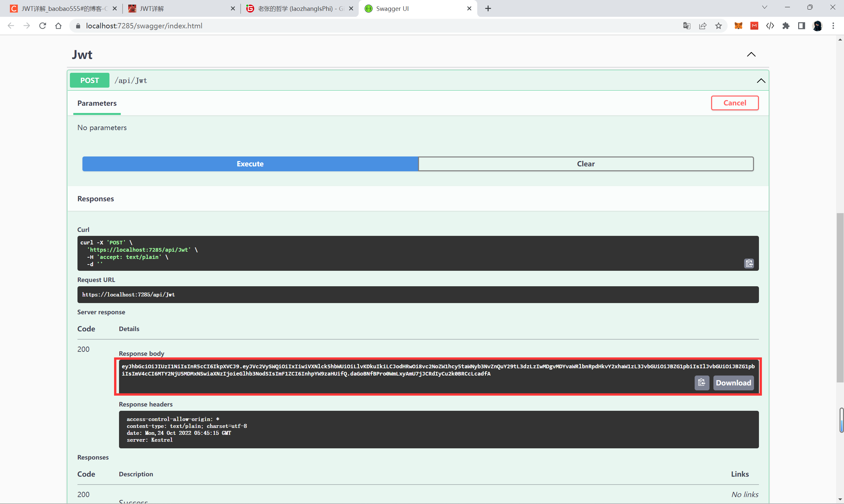The width and height of the screenshot is (844, 504).
Task: Download the response body
Action: pos(733,383)
